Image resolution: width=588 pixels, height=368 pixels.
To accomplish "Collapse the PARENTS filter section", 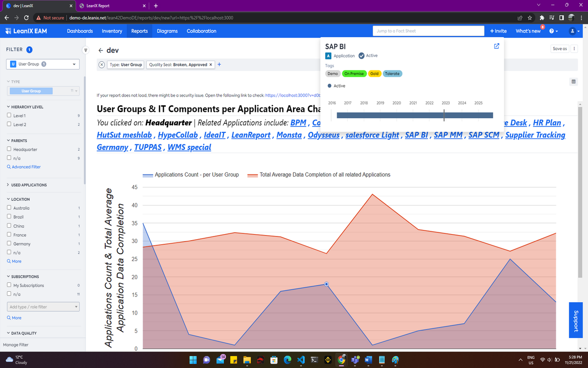I will point(17,141).
